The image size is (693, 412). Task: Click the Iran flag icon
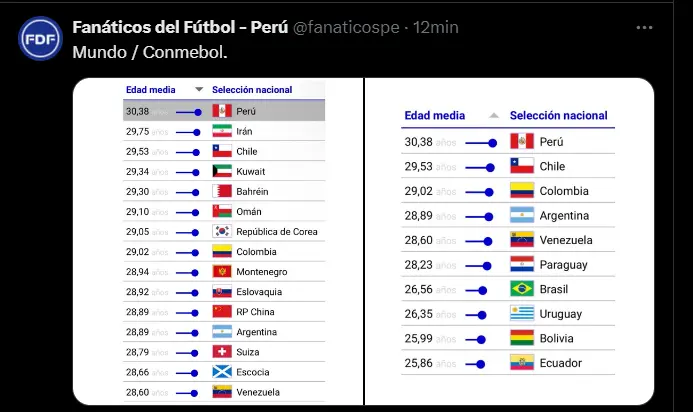[x=222, y=131]
